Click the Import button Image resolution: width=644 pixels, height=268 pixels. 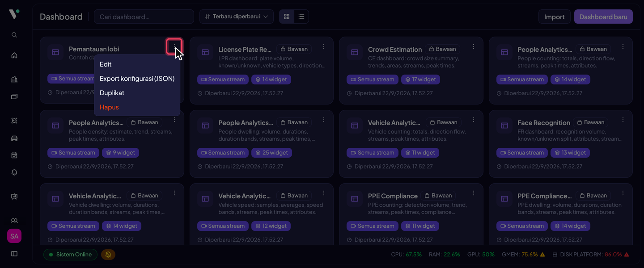[555, 17]
